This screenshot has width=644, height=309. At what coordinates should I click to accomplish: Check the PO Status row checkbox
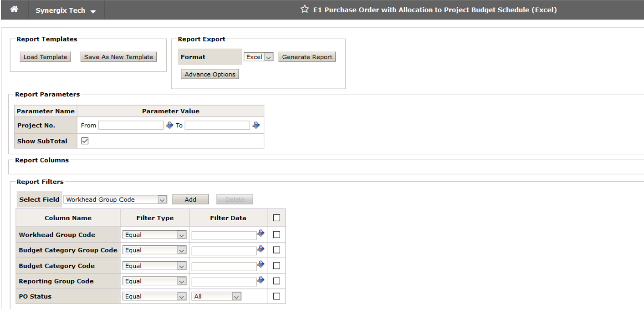coord(276,296)
